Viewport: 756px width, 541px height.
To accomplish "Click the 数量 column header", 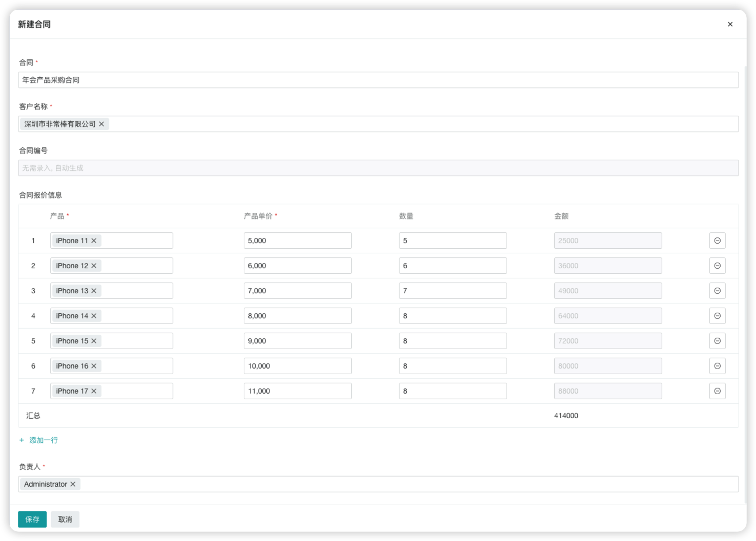I will click(406, 216).
